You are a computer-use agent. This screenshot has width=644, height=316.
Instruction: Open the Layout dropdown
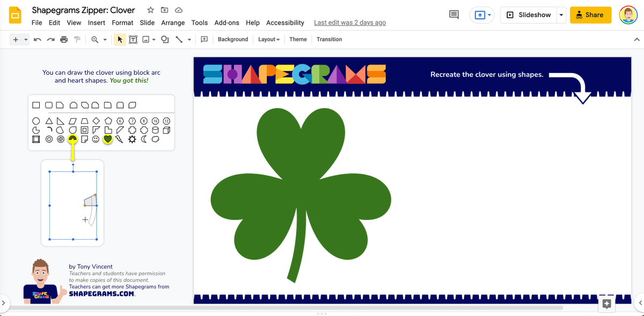[268, 39]
